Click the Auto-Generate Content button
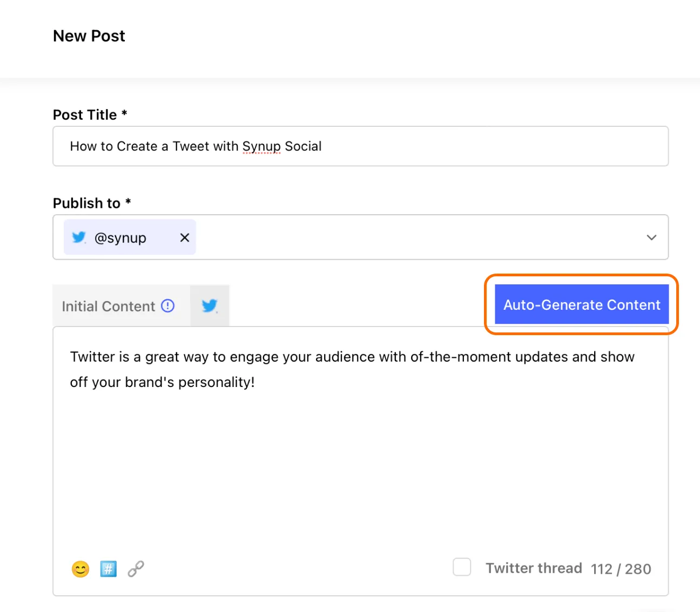Screen dimensions: 700x612 (x=582, y=304)
